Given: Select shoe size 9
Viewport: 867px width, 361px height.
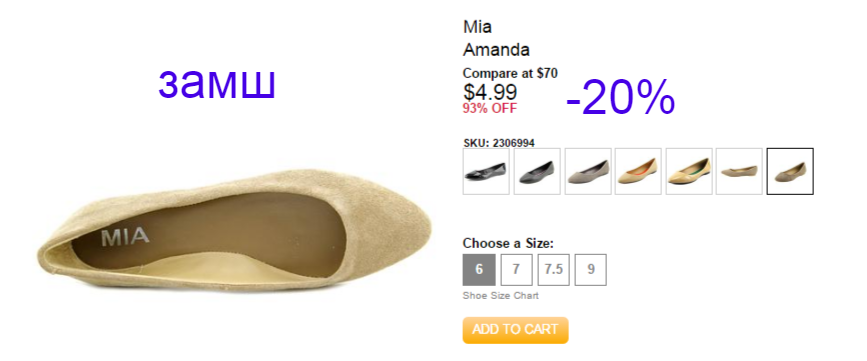Looking at the screenshot, I should point(591,270).
